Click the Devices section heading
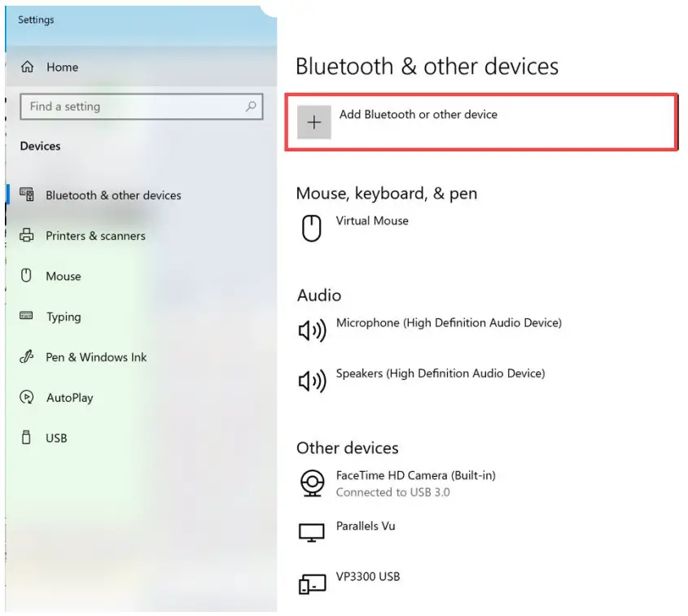Viewport: 688px width, 616px height. pos(41,146)
